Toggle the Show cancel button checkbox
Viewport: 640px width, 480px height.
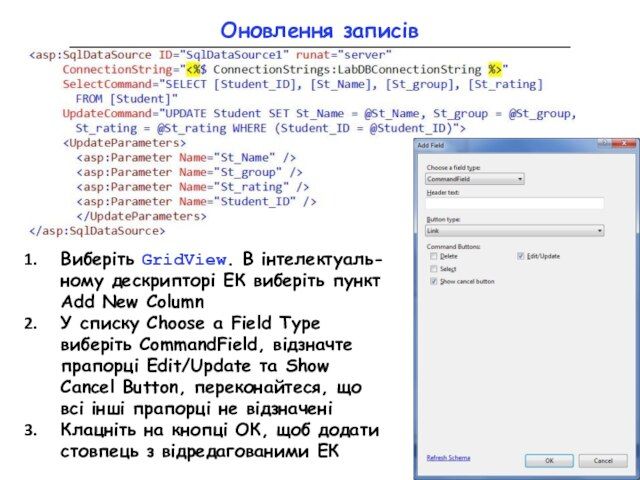pyautogui.click(x=432, y=281)
